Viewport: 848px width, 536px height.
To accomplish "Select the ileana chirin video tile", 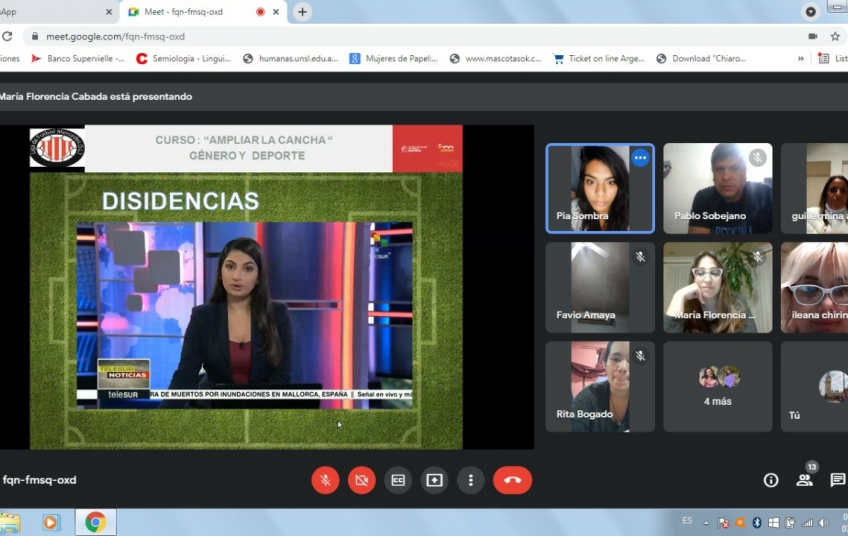I will coord(814,287).
